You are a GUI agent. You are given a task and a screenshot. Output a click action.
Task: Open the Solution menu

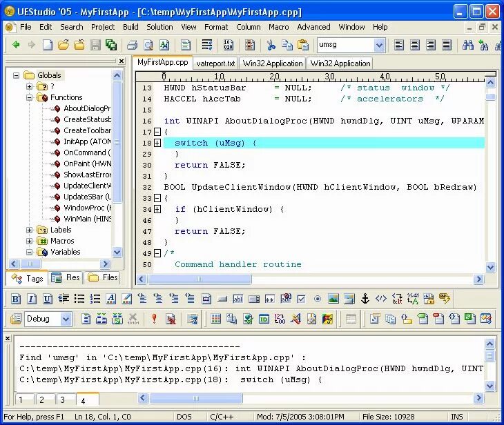coord(159,27)
